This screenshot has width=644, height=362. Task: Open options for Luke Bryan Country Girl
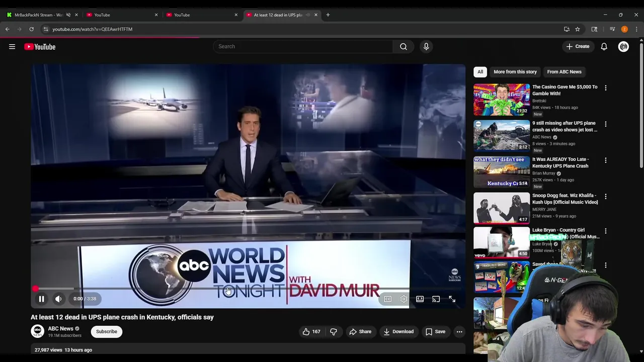[606, 231]
